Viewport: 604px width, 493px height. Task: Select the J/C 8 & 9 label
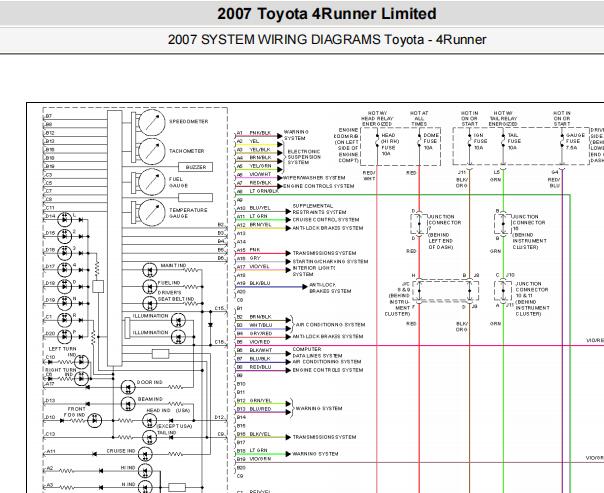pos(399,299)
